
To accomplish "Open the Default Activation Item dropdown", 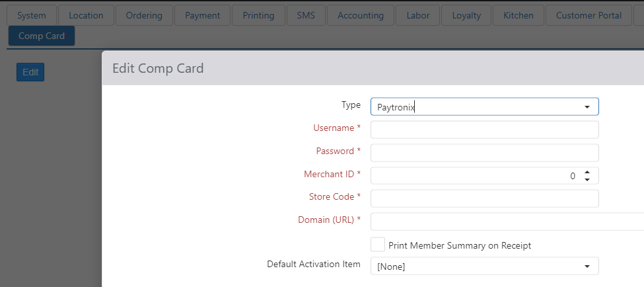I will tap(485, 266).
